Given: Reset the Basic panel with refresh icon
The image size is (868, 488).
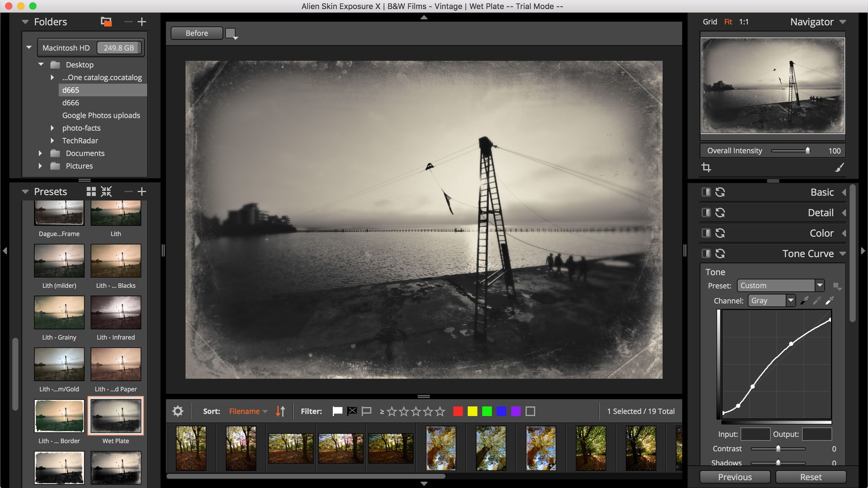Looking at the screenshot, I should click(x=720, y=192).
